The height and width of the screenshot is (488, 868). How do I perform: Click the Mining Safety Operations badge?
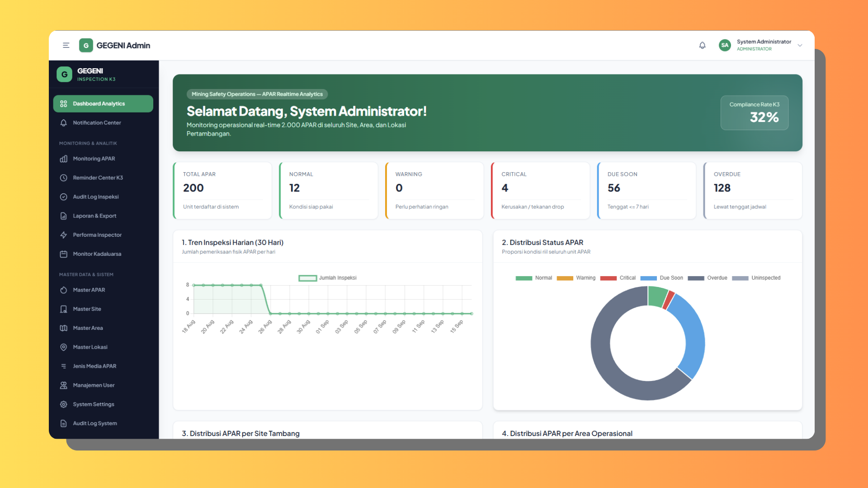(x=257, y=94)
